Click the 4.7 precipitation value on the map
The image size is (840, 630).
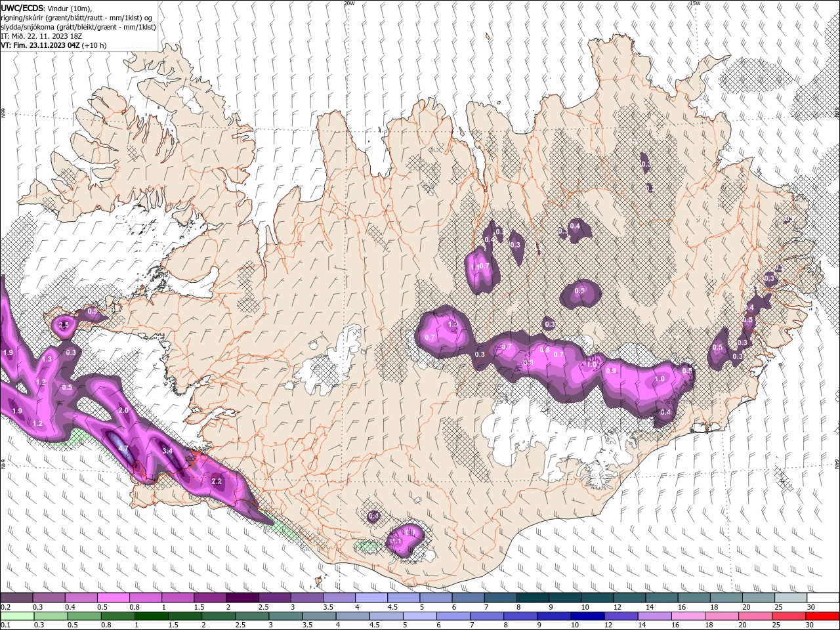tap(123, 449)
